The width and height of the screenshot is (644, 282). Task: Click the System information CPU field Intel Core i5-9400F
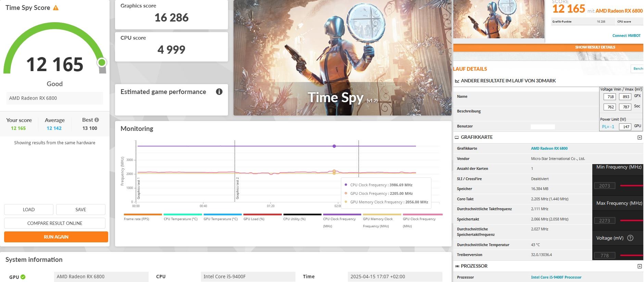[x=248, y=277]
